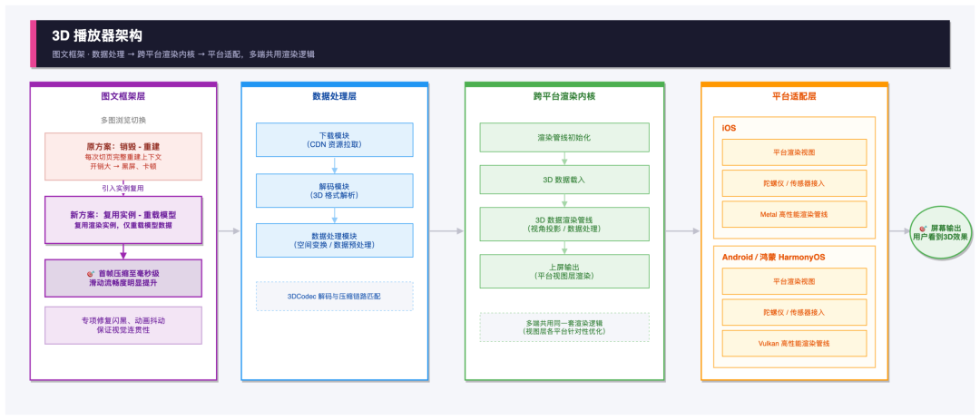Click the 平台适配层 column header
This screenshot has height=420, width=980.
pyautogui.click(x=794, y=96)
